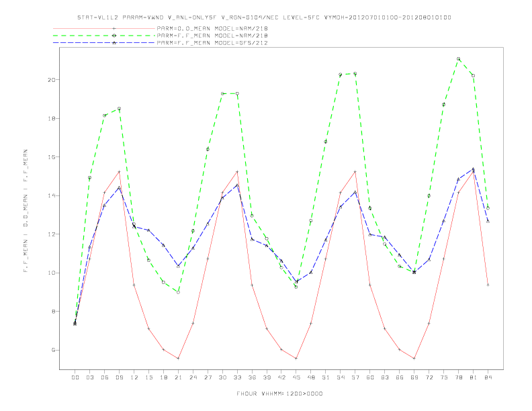Select legend text PARM=F.F_MEAN MODEL=NAM/218
This screenshot has width=532, height=411.
tap(212, 36)
